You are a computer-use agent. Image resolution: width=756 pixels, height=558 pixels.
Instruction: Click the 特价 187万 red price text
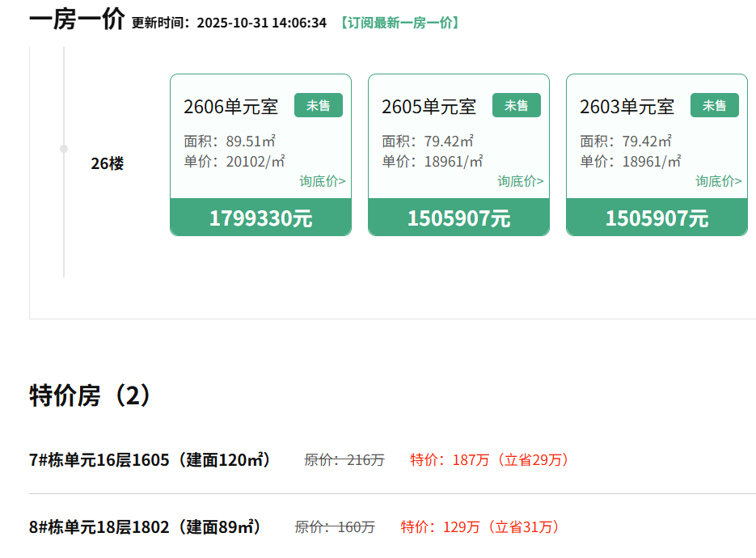pyautogui.click(x=491, y=460)
